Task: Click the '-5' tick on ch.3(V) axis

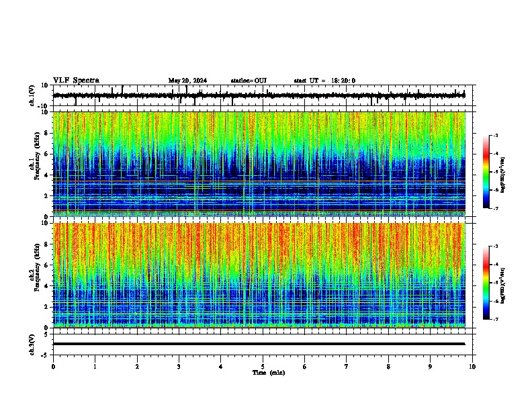Action: coord(46,355)
